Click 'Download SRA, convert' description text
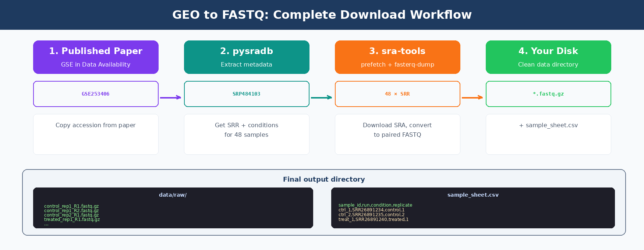The height and width of the screenshot is (250, 644). tap(397, 125)
